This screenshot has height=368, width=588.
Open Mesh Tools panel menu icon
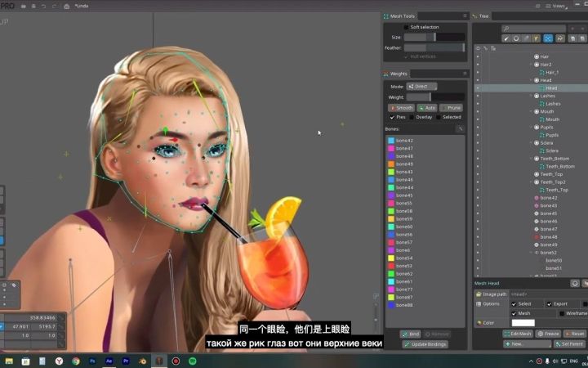click(465, 16)
